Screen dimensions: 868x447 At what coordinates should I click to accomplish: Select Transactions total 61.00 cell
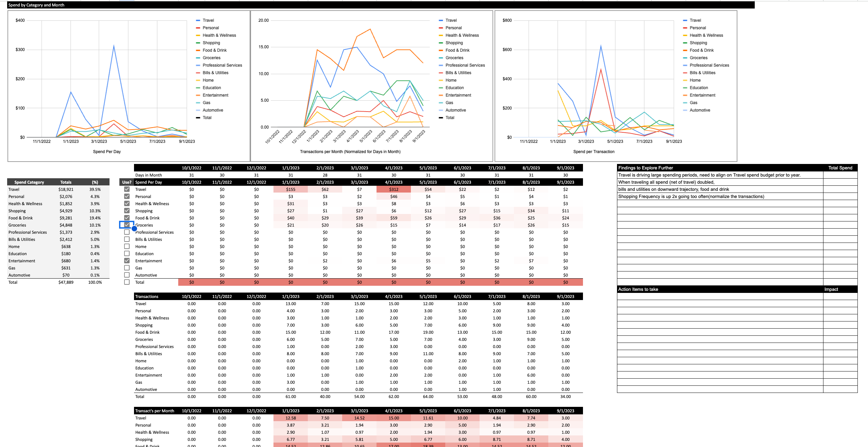click(x=290, y=396)
